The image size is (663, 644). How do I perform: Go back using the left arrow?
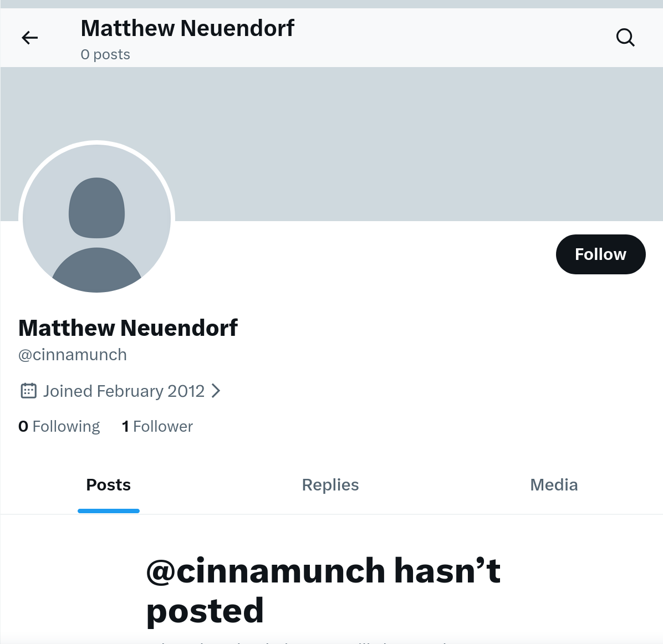pos(30,38)
